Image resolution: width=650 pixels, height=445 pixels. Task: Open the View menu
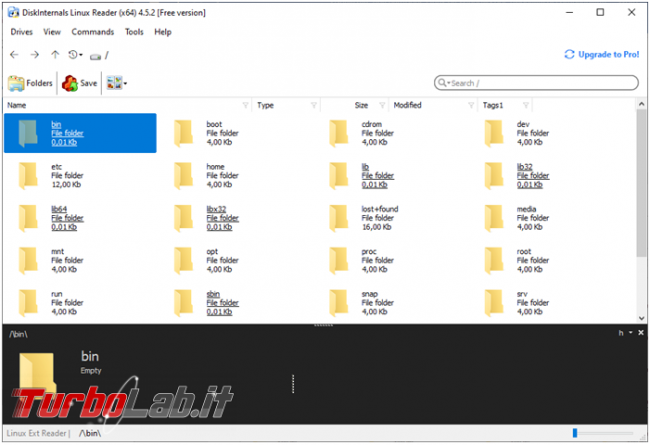click(52, 32)
